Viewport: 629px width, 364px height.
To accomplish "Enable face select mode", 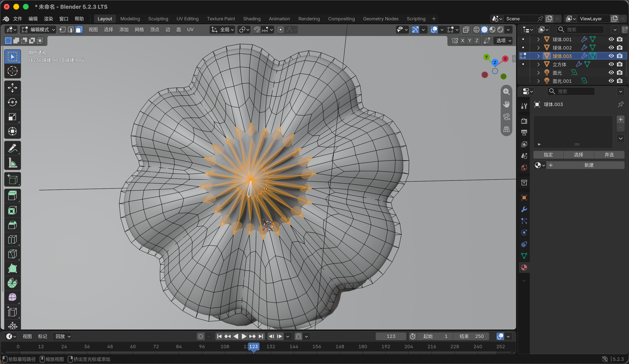I will [x=79, y=30].
